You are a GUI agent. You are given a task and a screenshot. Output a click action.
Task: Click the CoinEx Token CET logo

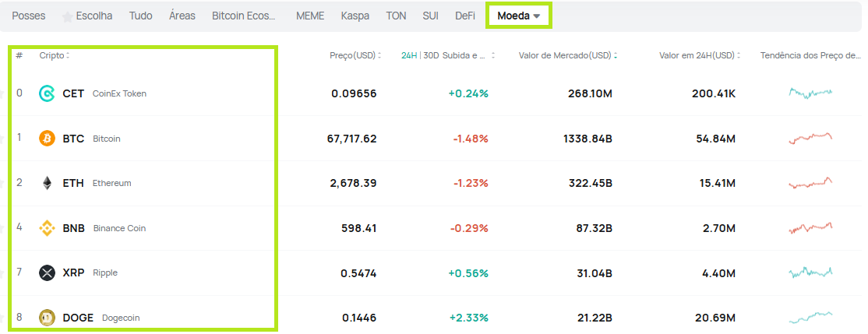[x=47, y=93]
